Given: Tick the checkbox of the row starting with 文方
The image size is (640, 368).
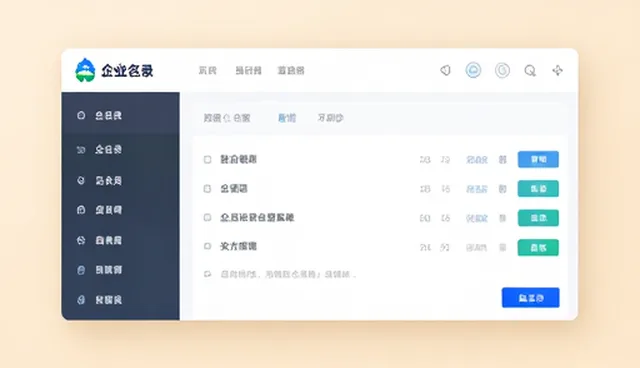Looking at the screenshot, I should (207, 246).
